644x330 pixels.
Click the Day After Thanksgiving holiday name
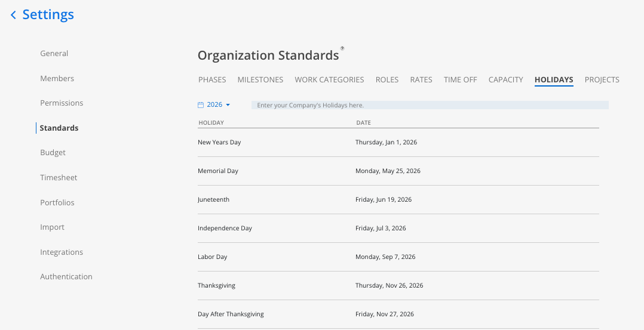231,314
